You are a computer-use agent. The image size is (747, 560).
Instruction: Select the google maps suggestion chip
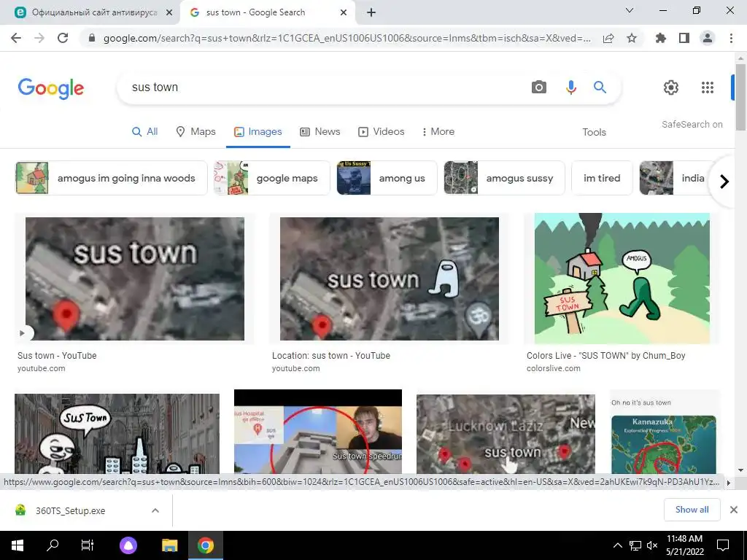point(271,178)
